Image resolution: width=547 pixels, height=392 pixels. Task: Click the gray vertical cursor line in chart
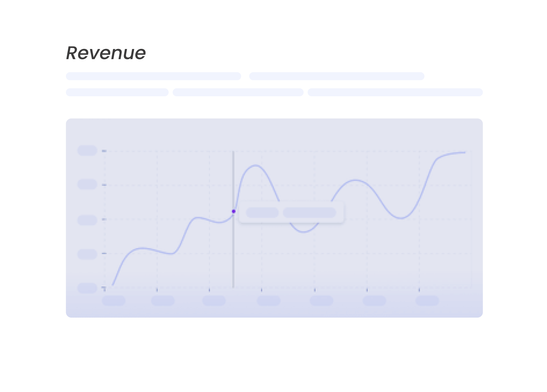(x=233, y=253)
